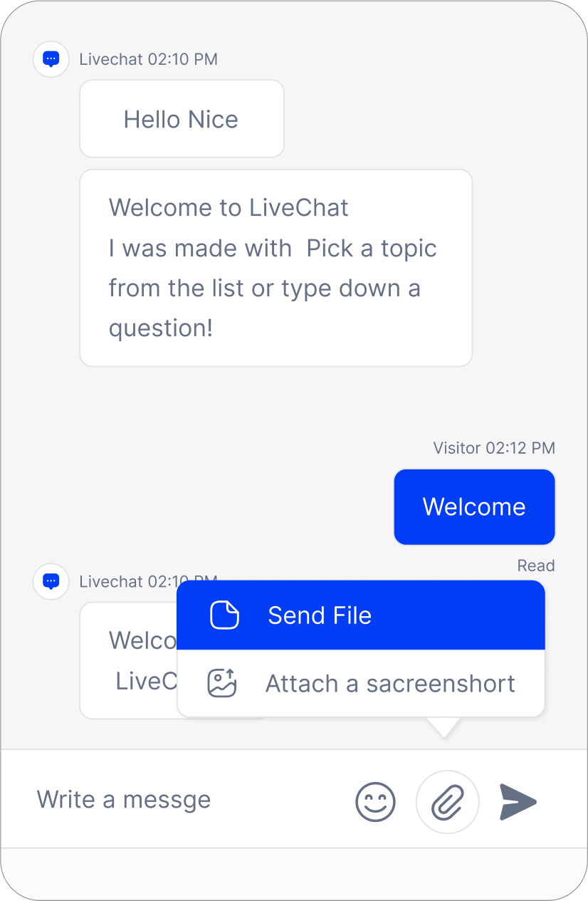The height and width of the screenshot is (901, 588).
Task: Click the partially hidden Welco message bubble
Action: [128, 660]
